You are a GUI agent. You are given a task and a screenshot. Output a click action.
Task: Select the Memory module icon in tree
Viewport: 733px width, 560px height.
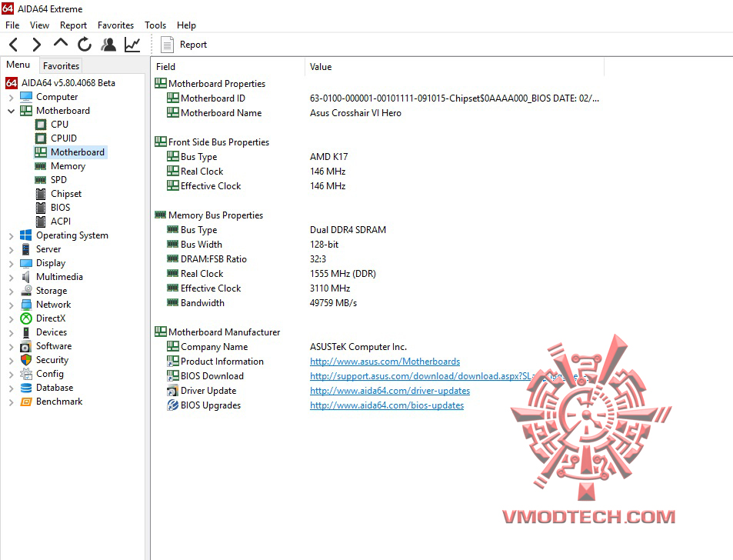click(41, 166)
